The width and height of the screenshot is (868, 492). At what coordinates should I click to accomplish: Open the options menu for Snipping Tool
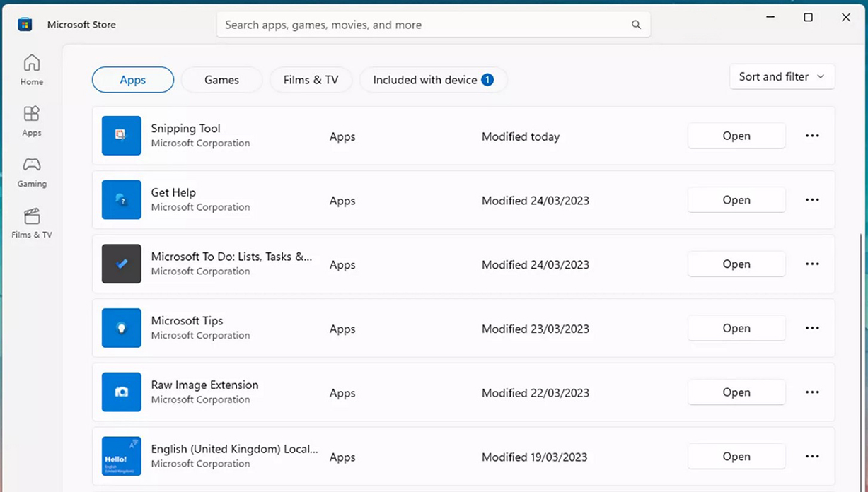click(x=811, y=136)
